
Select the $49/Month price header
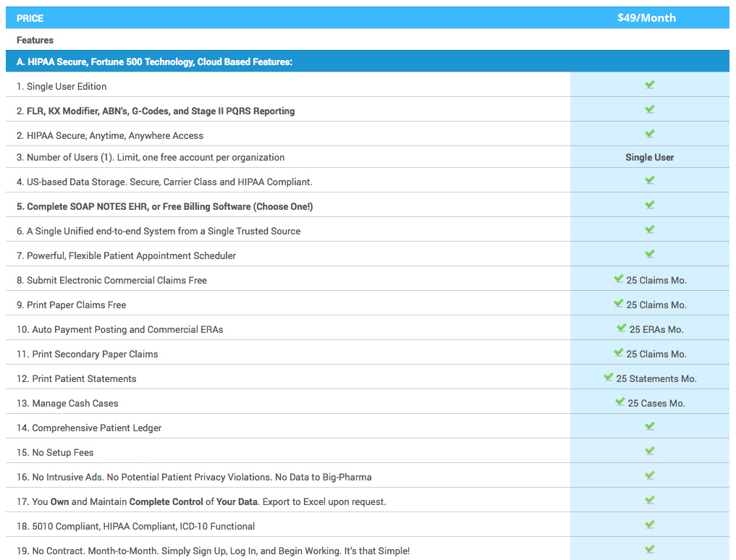646,18
